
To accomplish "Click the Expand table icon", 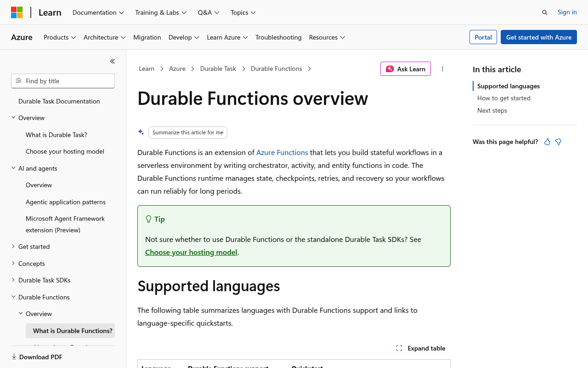I will click(x=399, y=348).
